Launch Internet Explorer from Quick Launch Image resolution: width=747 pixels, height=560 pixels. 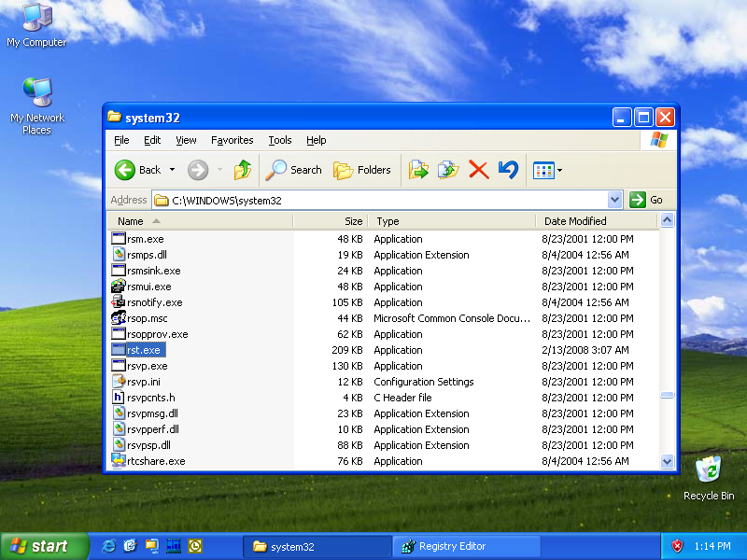coord(108,546)
